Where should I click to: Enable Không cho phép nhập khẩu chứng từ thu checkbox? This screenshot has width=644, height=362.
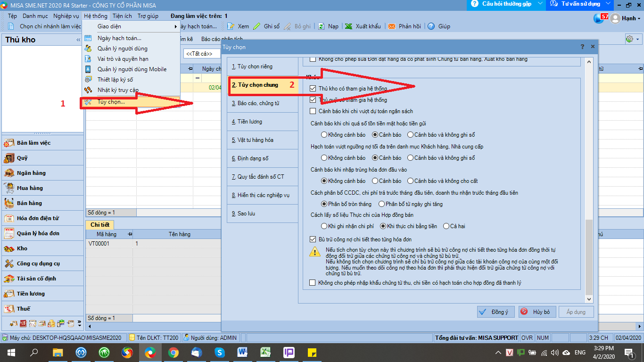(x=313, y=283)
